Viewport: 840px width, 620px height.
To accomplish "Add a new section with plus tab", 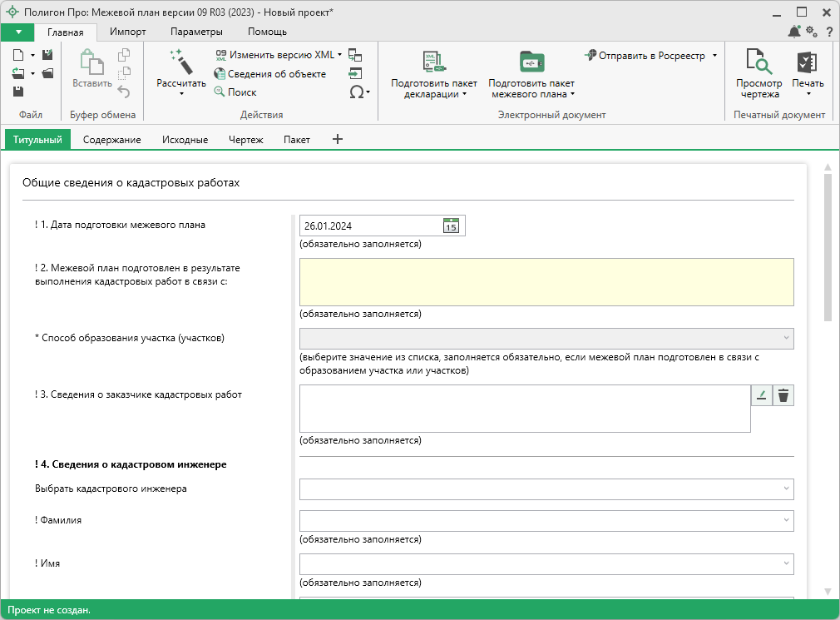I will [338, 139].
